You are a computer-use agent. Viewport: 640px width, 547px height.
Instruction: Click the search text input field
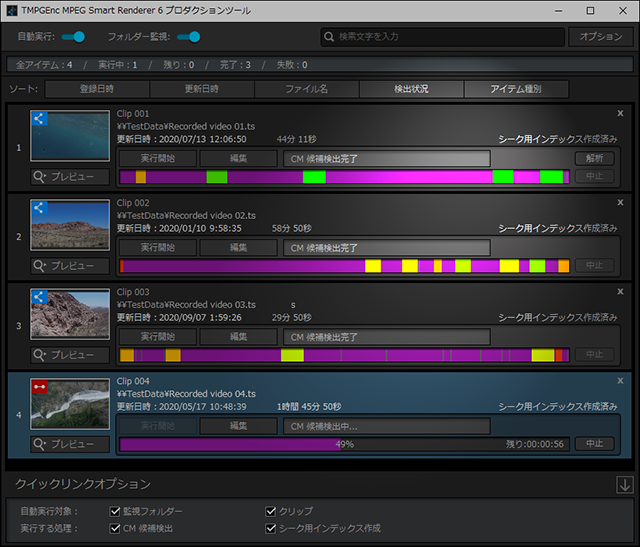442,37
